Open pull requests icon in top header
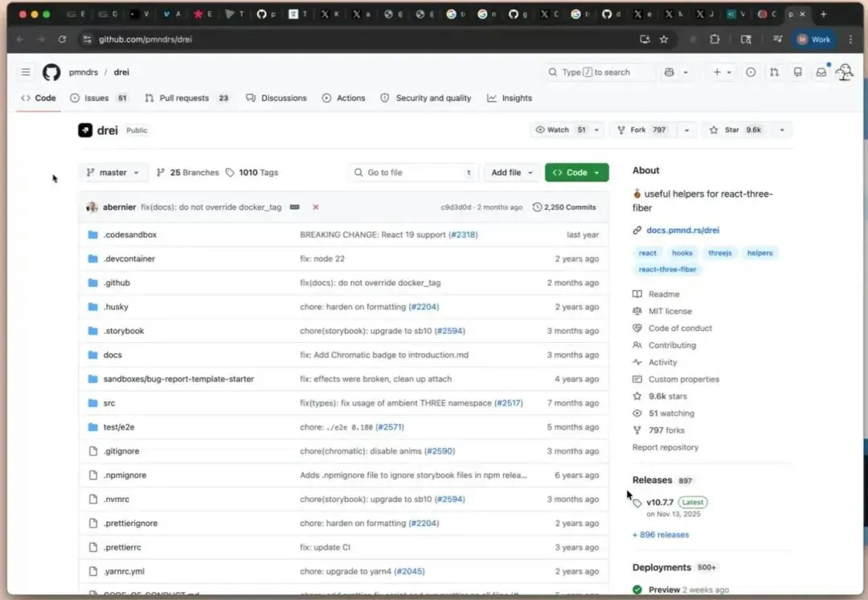 click(x=775, y=72)
